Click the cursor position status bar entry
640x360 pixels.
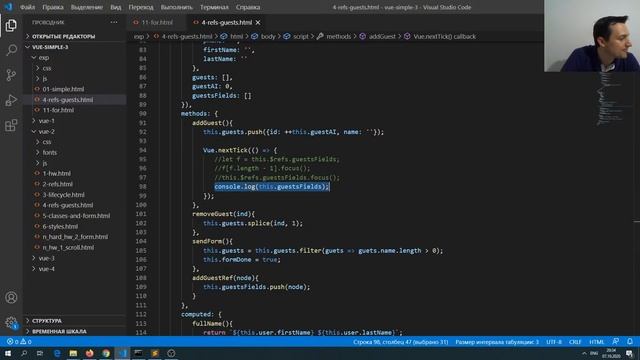point(400,342)
